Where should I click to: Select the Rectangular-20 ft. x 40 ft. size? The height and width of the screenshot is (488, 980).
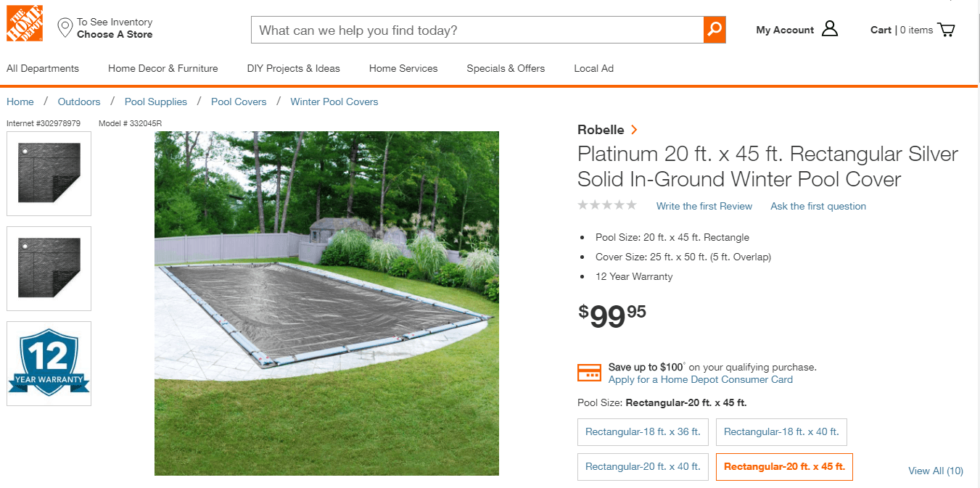click(643, 466)
